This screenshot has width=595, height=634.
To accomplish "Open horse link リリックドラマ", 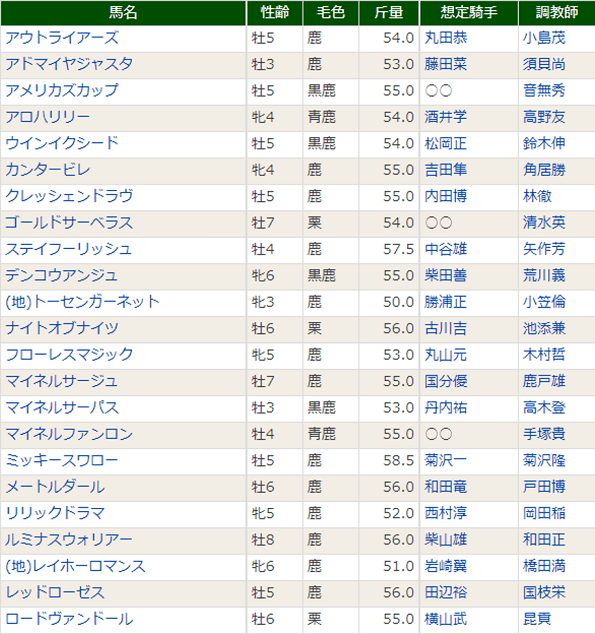I will [x=55, y=514].
